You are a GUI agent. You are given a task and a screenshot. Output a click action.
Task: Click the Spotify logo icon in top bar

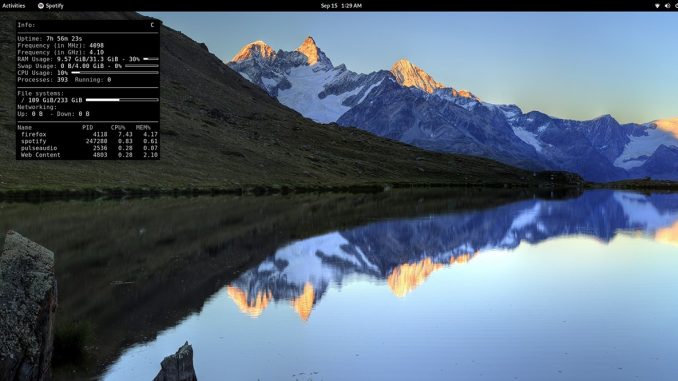click(x=41, y=6)
